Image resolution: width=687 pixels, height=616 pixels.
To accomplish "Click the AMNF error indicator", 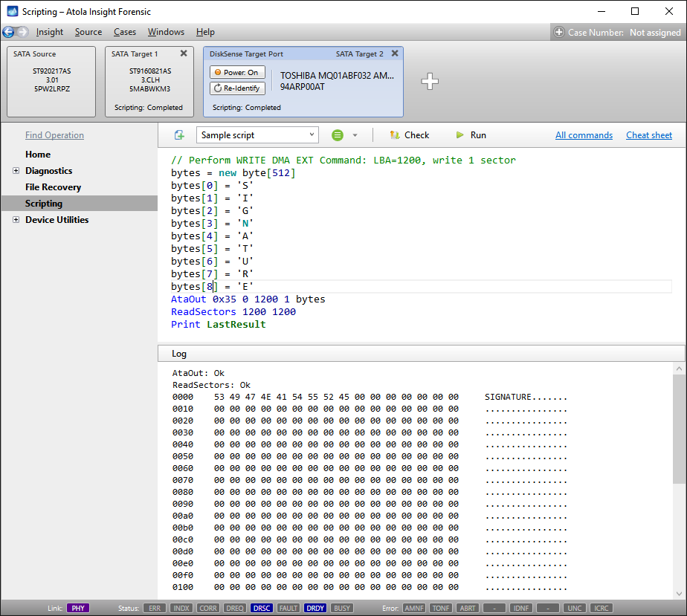I will coord(414,608).
